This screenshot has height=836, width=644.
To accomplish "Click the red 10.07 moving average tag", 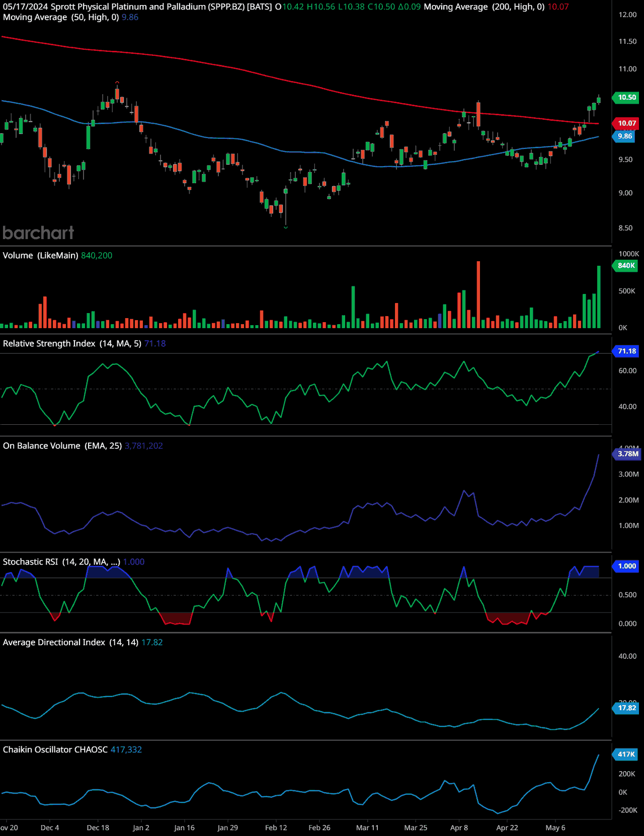I will coord(625,123).
